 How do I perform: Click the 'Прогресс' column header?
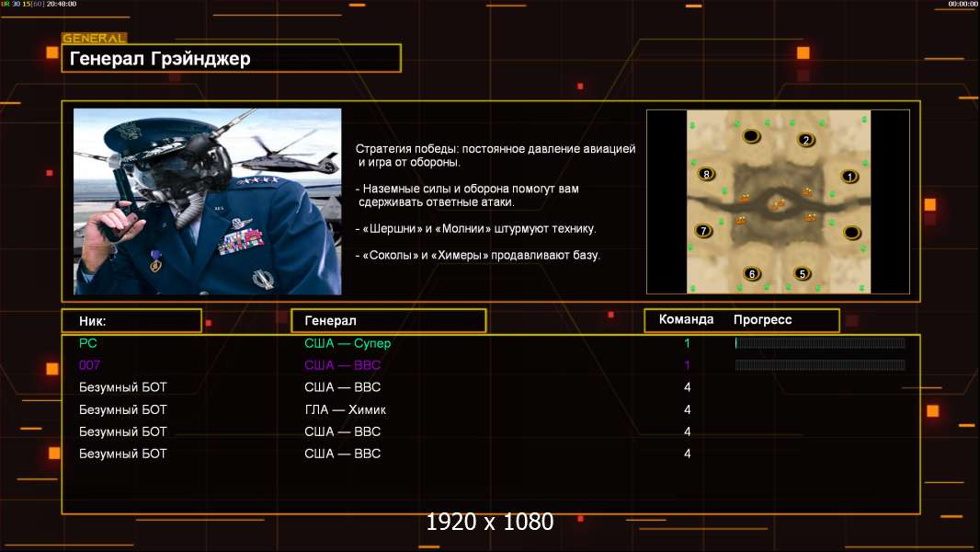[762, 319]
